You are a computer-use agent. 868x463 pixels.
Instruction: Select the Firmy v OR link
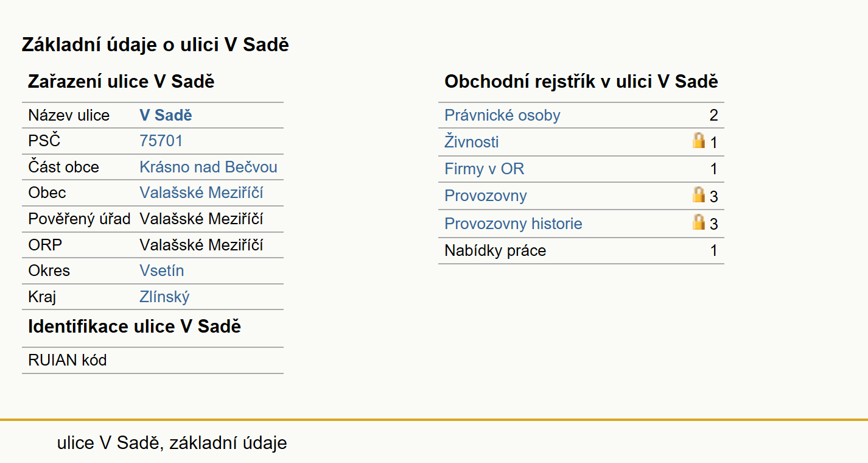tap(485, 169)
